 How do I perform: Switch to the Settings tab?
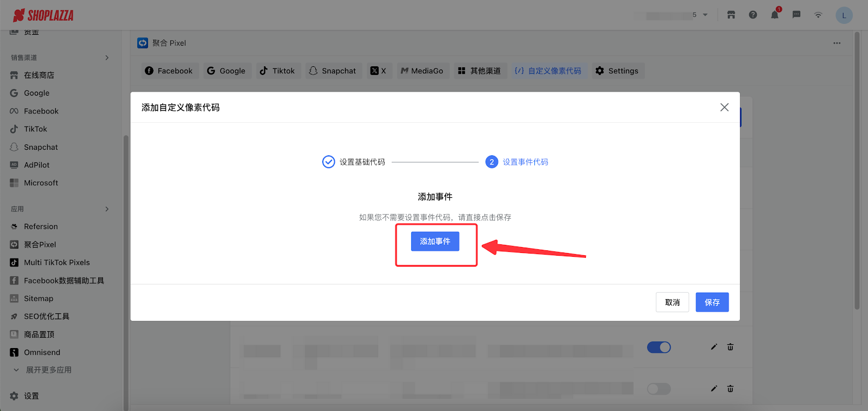point(617,71)
